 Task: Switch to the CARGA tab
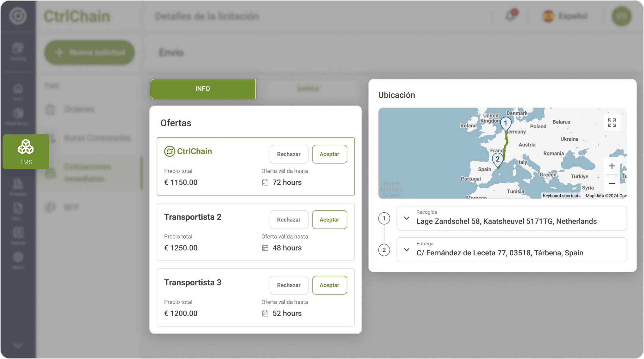[308, 89]
